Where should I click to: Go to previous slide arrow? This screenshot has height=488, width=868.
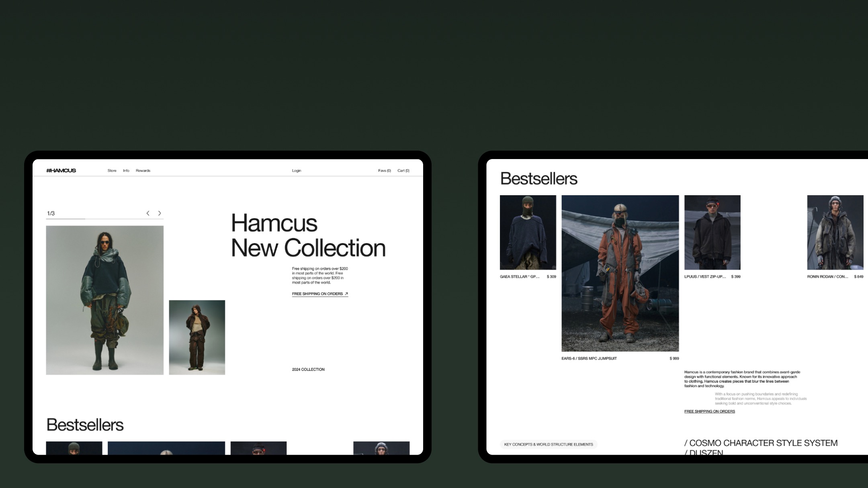148,213
